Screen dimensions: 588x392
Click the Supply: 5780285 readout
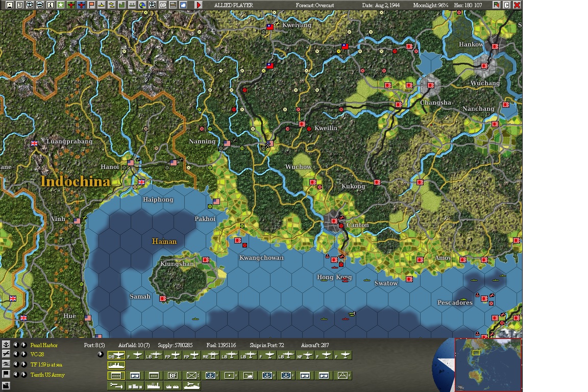(x=175, y=345)
